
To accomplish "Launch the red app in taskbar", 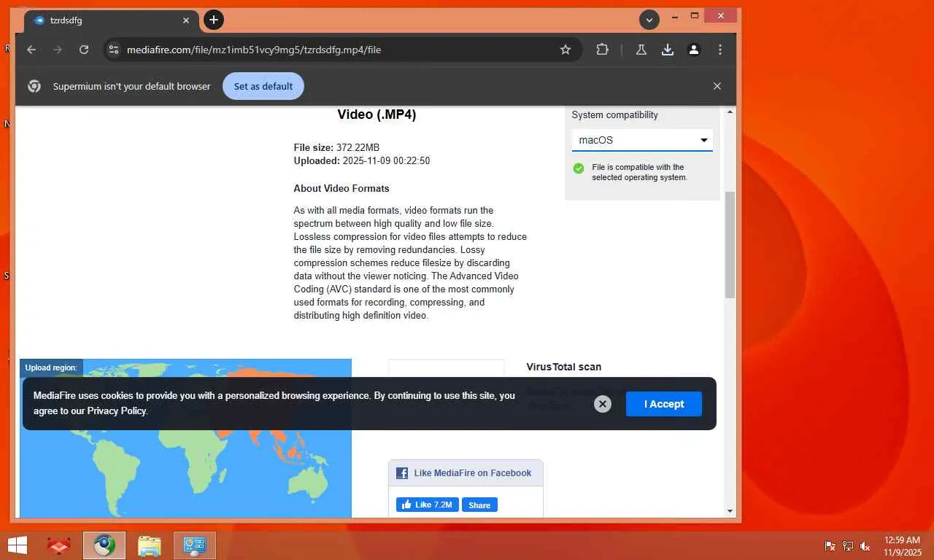I will click(x=59, y=545).
